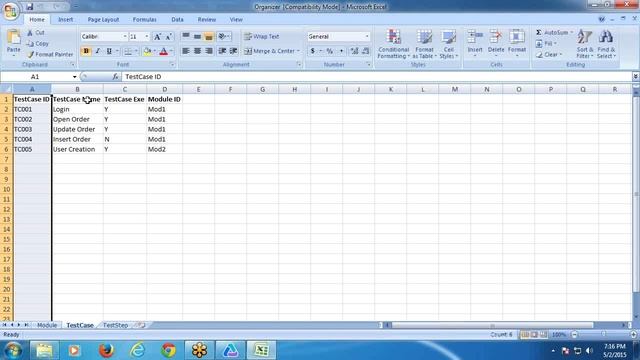Increase decimal places
Screen dimensions: 640x360
coord(354,51)
